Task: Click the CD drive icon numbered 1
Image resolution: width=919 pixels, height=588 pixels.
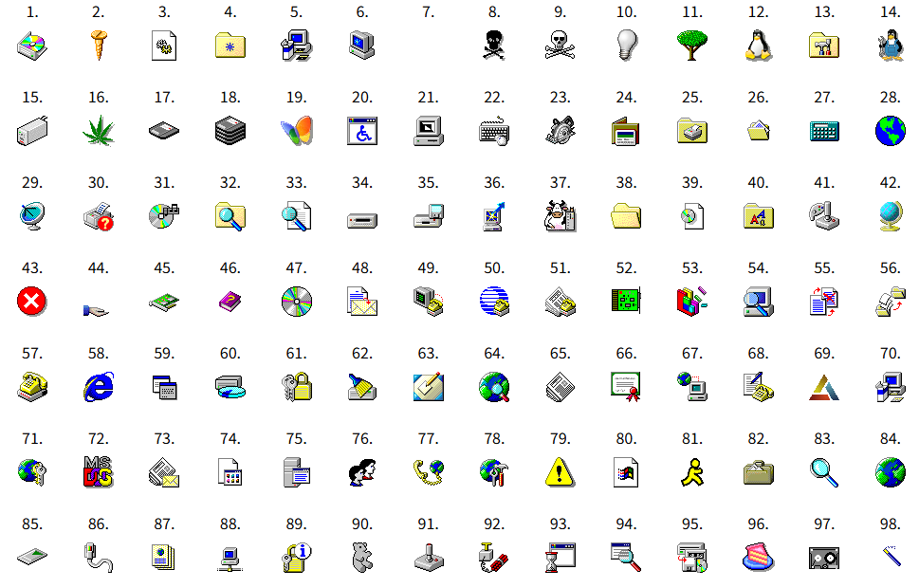Action: click(x=32, y=46)
